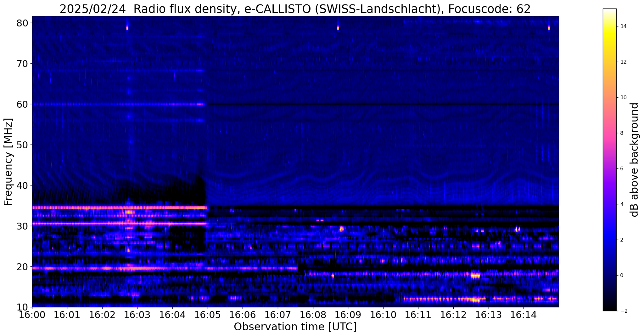
Task: Click the 16:01 time tick label
Action: point(67,314)
